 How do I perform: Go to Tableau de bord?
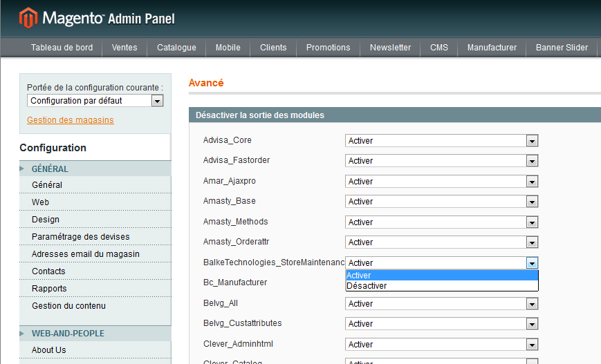pos(62,48)
